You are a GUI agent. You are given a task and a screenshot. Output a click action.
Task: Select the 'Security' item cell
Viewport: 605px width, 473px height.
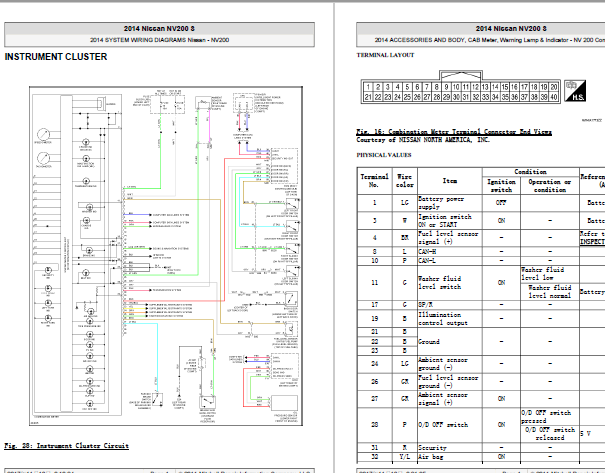pyautogui.click(x=450, y=448)
